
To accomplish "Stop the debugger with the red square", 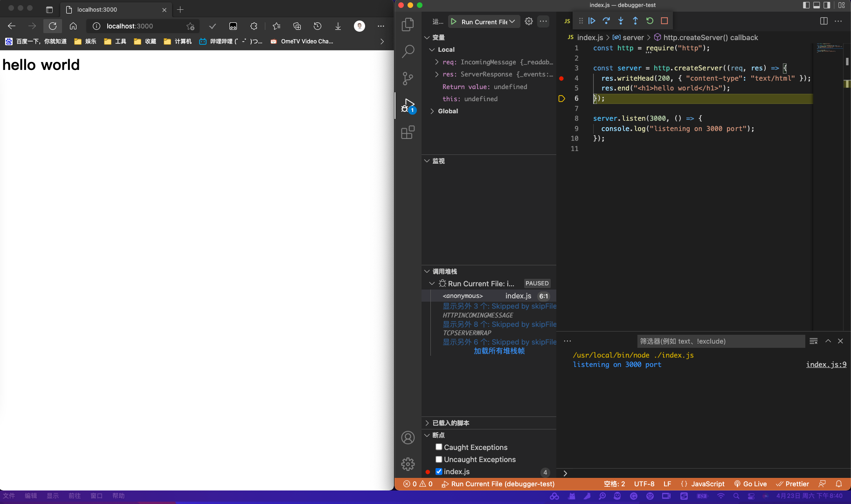I will pos(664,21).
